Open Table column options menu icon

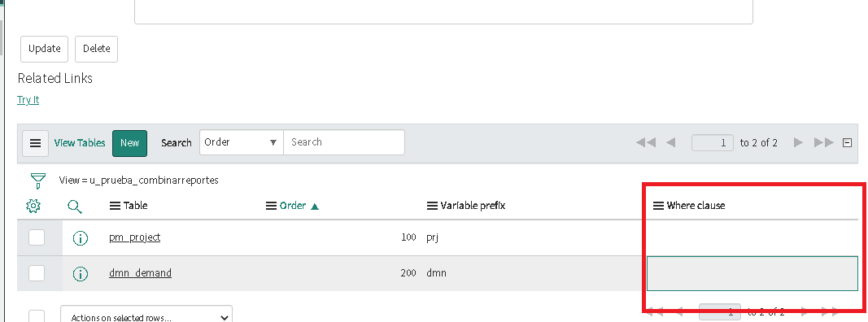tap(115, 206)
